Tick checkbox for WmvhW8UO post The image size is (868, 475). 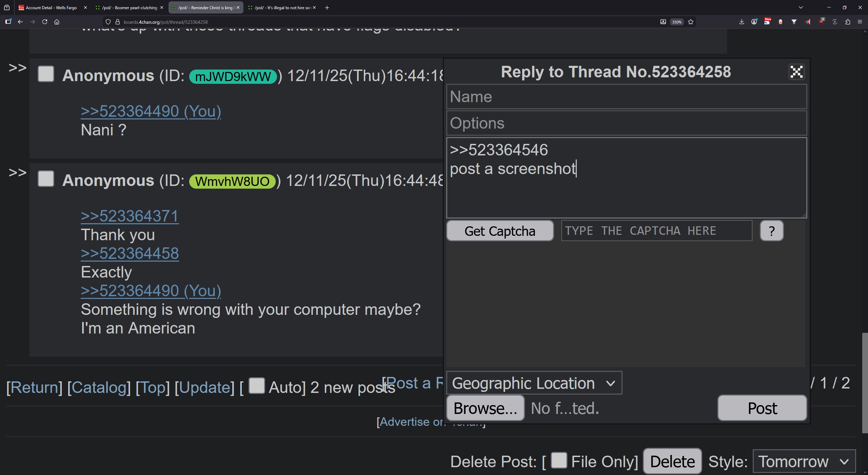46,179
